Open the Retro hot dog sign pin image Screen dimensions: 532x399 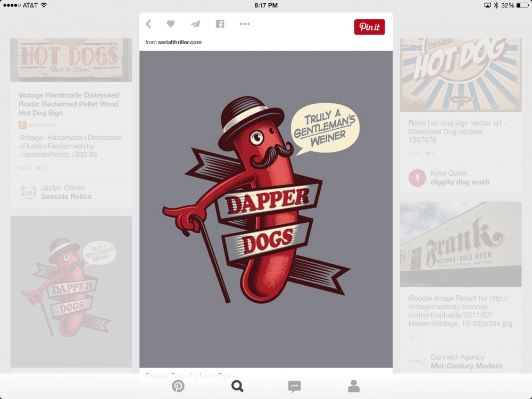pyautogui.click(x=461, y=74)
